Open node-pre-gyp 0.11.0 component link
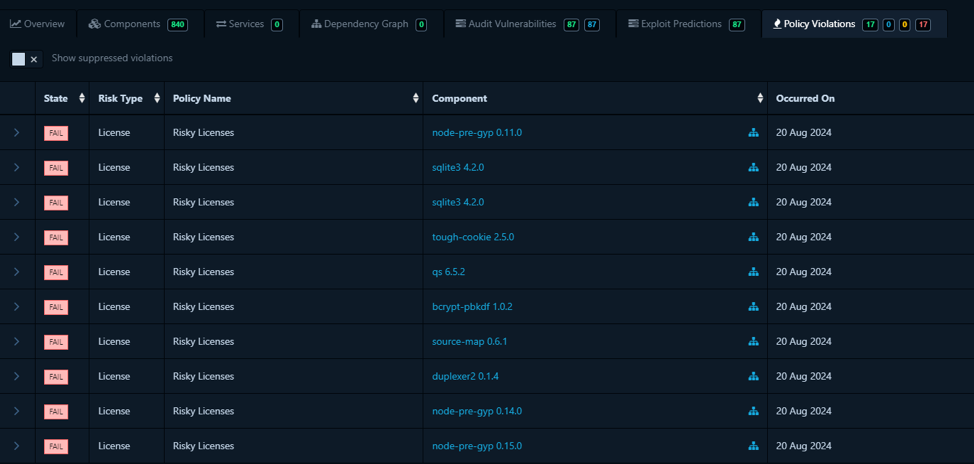974x464 pixels. coord(476,132)
